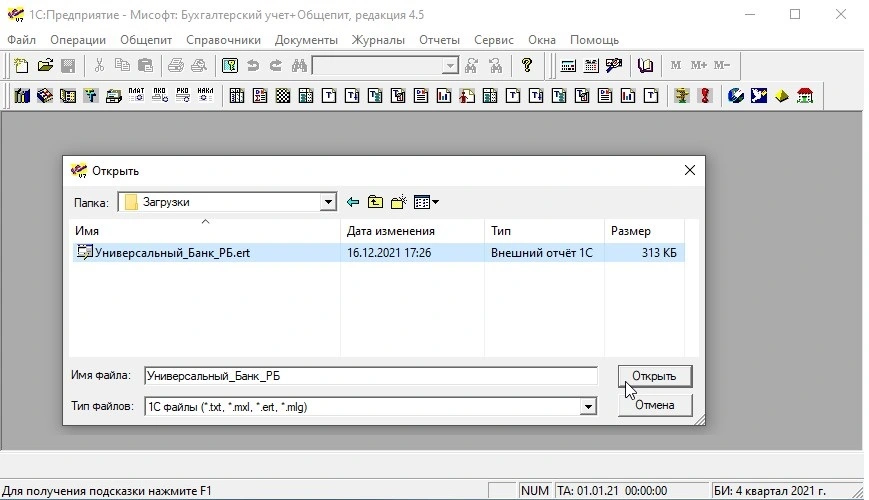This screenshot has height=500, width=869.
Task: Click the help question mark icon
Action: [526, 66]
